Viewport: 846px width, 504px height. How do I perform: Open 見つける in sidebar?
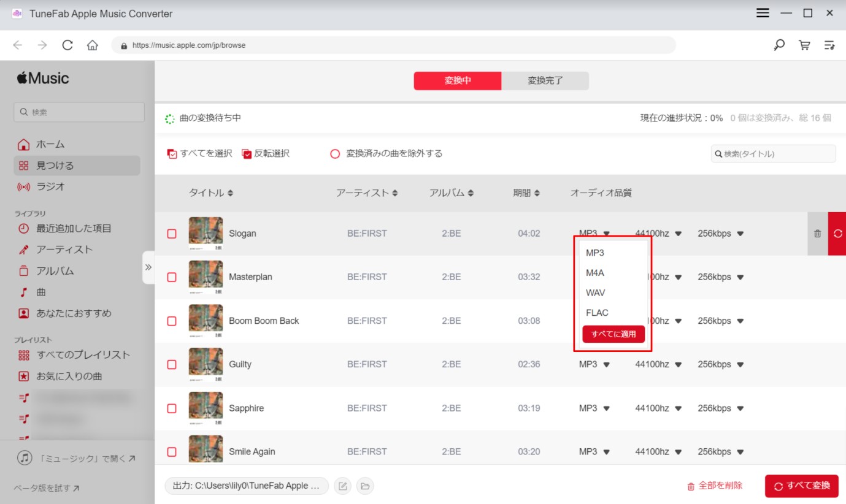tap(77, 166)
